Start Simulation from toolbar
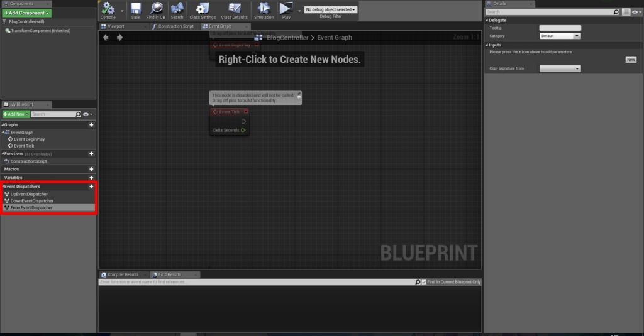The image size is (644, 336). pyautogui.click(x=264, y=11)
